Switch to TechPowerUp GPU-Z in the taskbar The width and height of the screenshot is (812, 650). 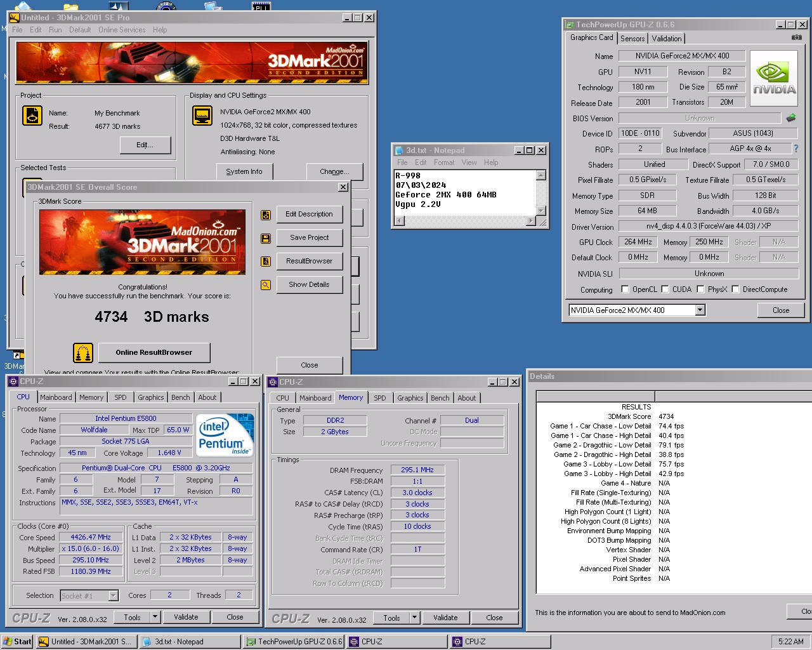[294, 642]
